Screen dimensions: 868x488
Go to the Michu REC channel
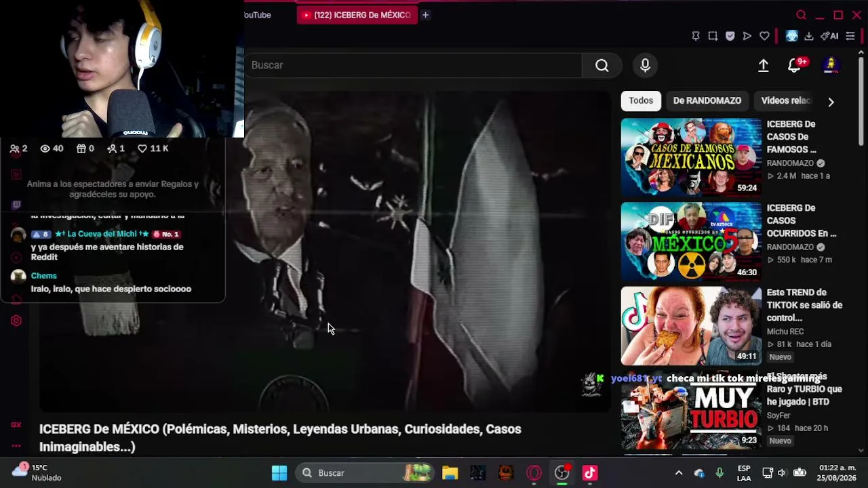785,331
